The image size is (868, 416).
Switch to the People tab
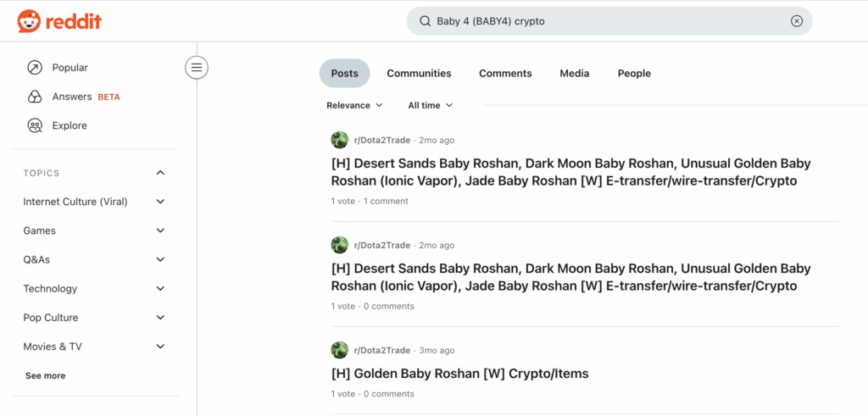tap(634, 74)
